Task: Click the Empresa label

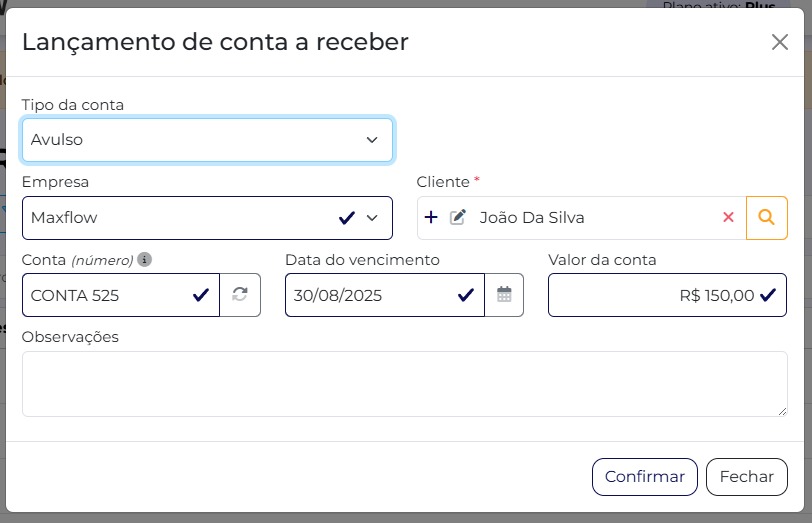Action: pyautogui.click(x=55, y=182)
